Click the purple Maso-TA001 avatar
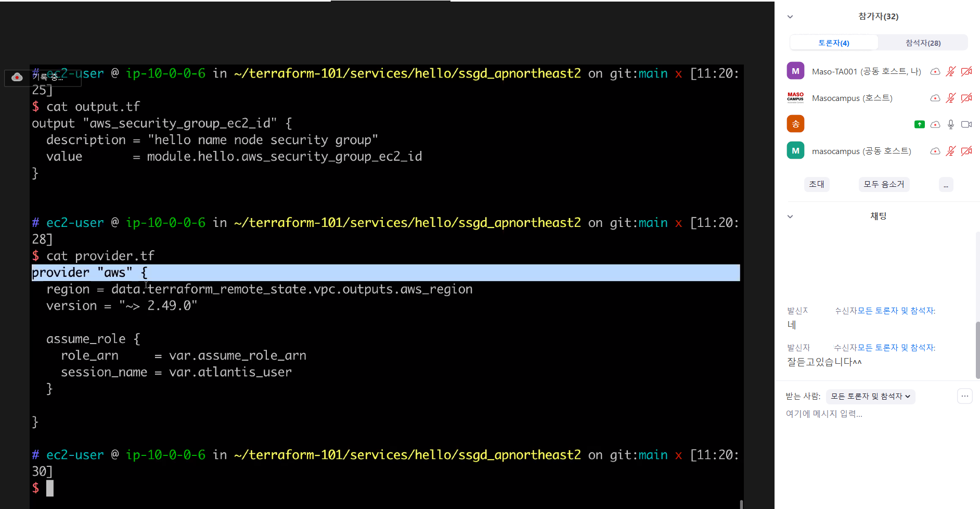 [x=795, y=71]
